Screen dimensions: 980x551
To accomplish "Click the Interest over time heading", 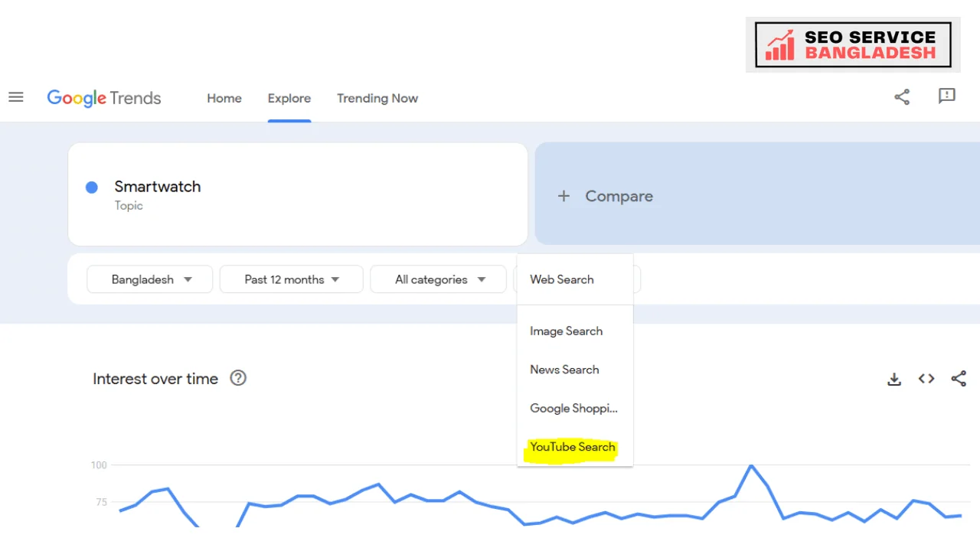I will pos(155,379).
